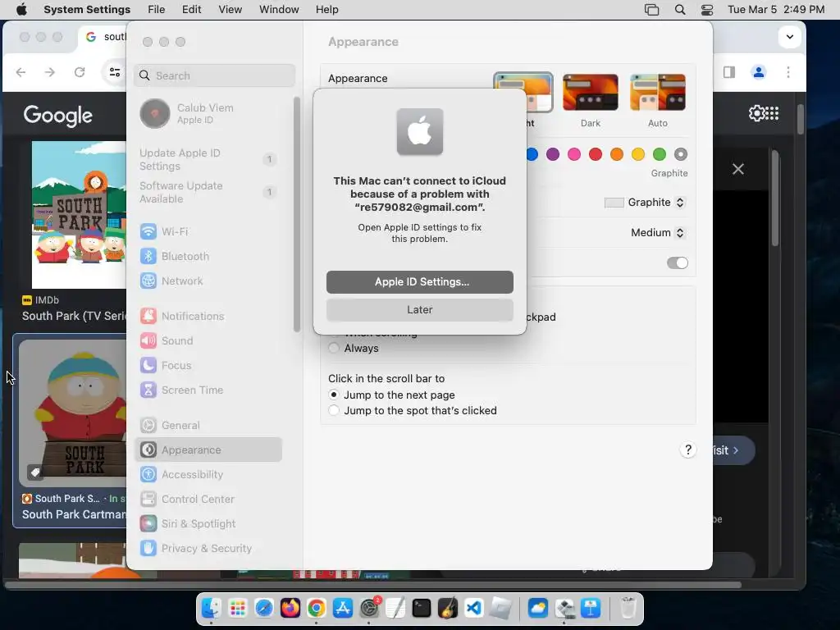Open Apple ID Settings from the dialog
840x630 pixels.
(x=419, y=282)
